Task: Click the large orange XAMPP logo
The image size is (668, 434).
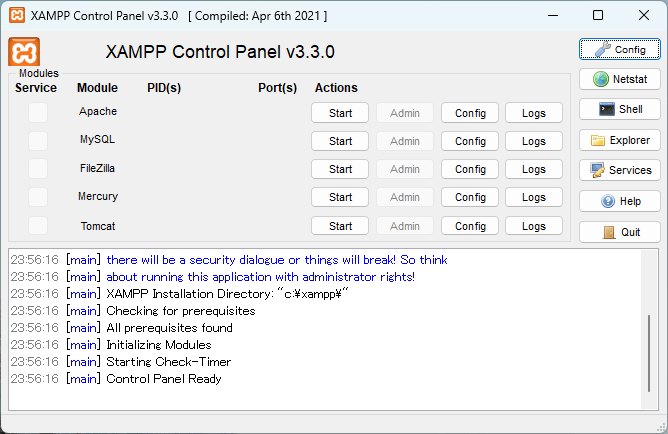Action: (24, 52)
